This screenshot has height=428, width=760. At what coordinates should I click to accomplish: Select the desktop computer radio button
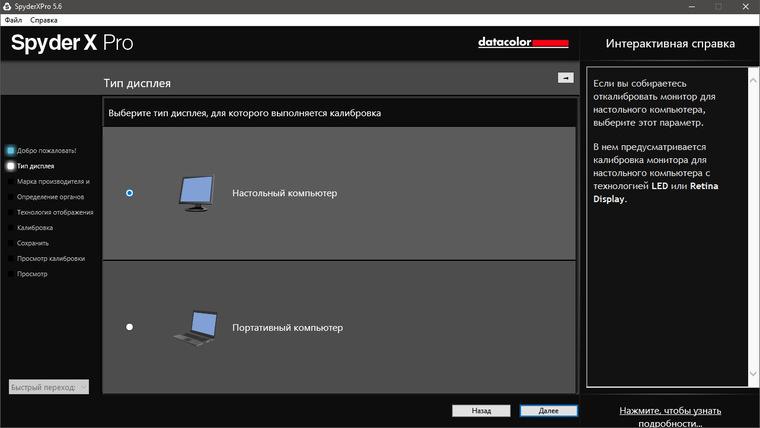[129, 193]
